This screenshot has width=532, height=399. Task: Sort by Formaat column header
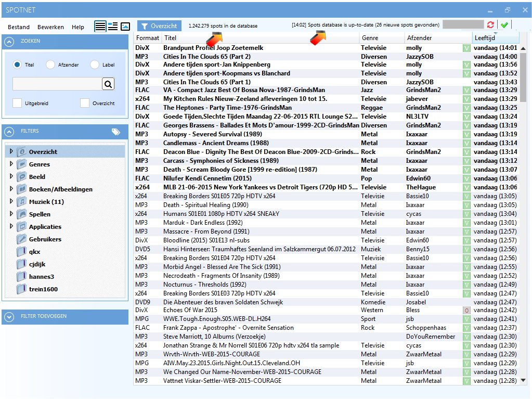point(148,38)
